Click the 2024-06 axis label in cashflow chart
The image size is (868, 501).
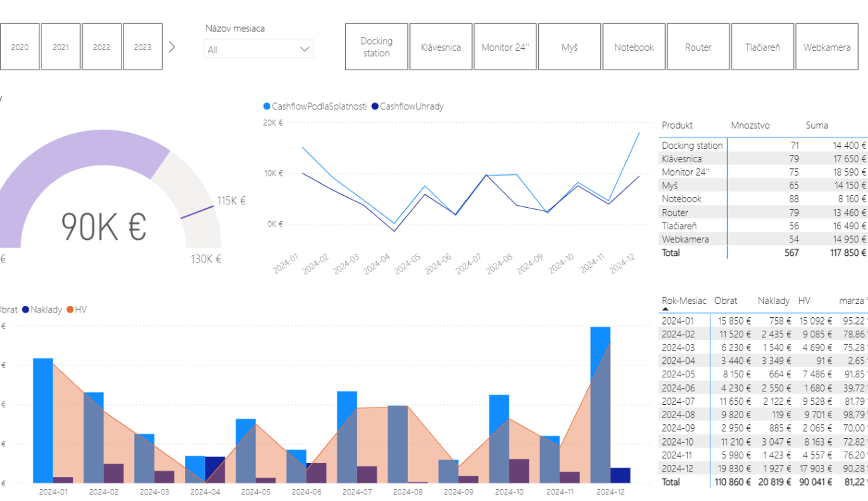pyautogui.click(x=439, y=265)
